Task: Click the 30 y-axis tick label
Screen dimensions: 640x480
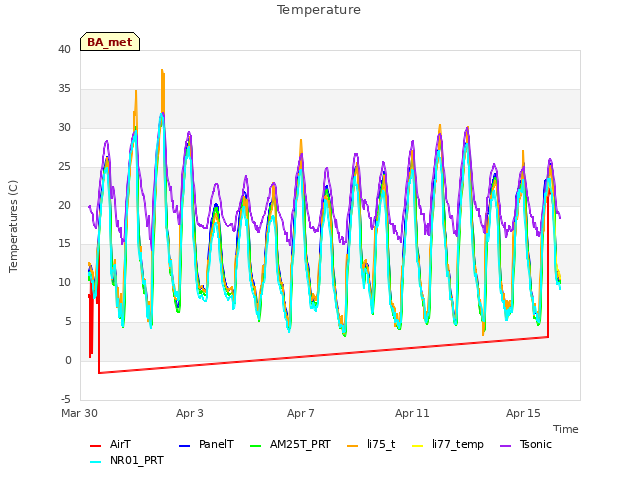Action: pyautogui.click(x=64, y=127)
